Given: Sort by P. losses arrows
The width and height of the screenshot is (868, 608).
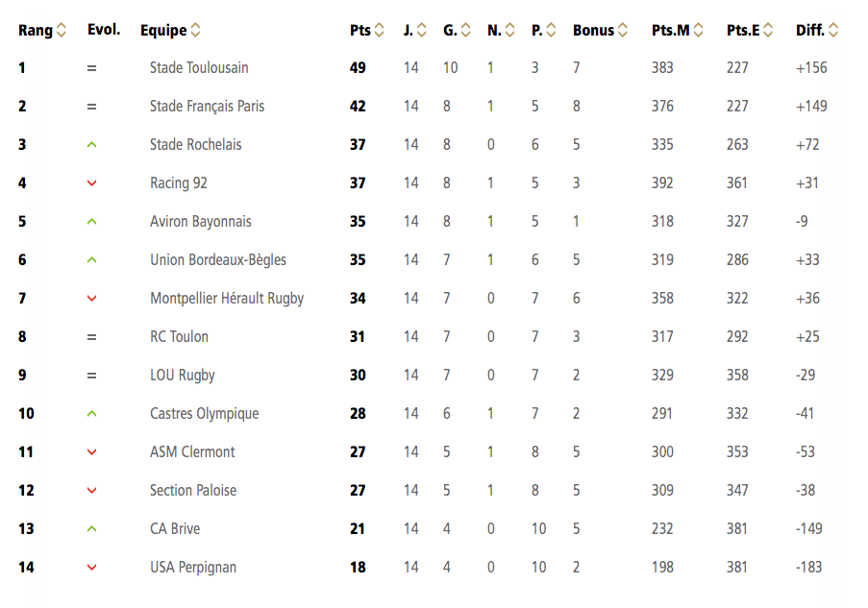Looking at the screenshot, I should (x=551, y=30).
